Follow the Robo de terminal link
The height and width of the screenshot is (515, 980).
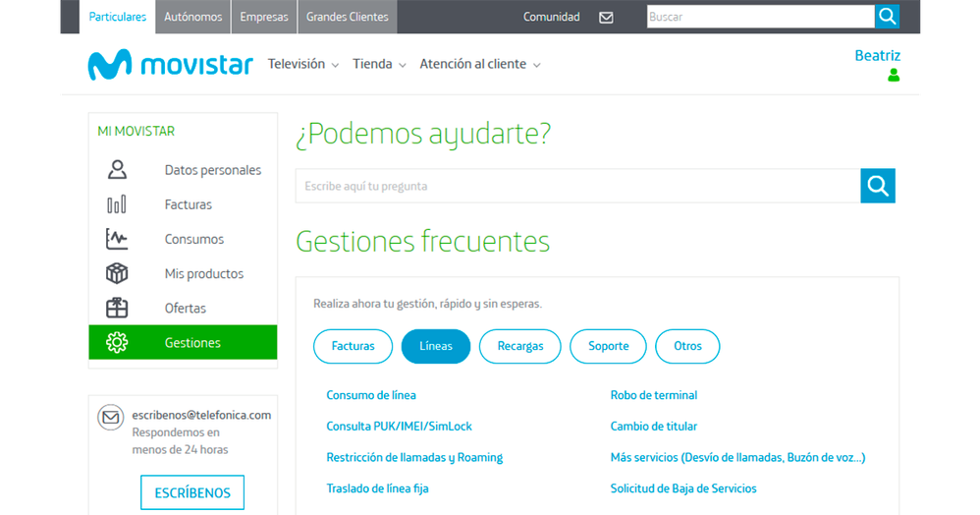coord(653,395)
